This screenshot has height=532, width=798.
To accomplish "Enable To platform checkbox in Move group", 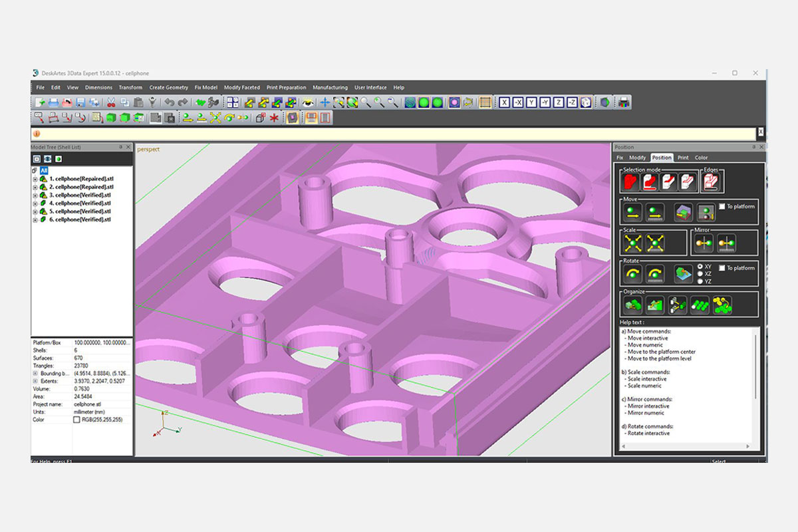I will coord(722,207).
